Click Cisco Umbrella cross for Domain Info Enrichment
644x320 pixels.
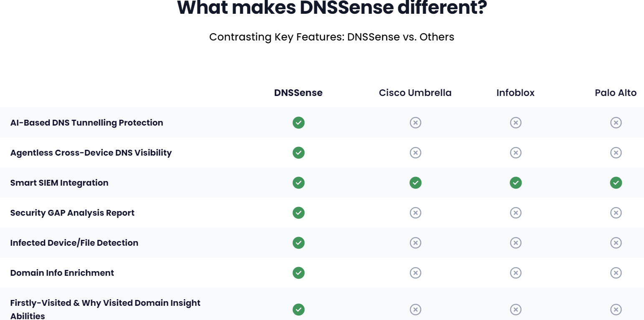click(416, 273)
